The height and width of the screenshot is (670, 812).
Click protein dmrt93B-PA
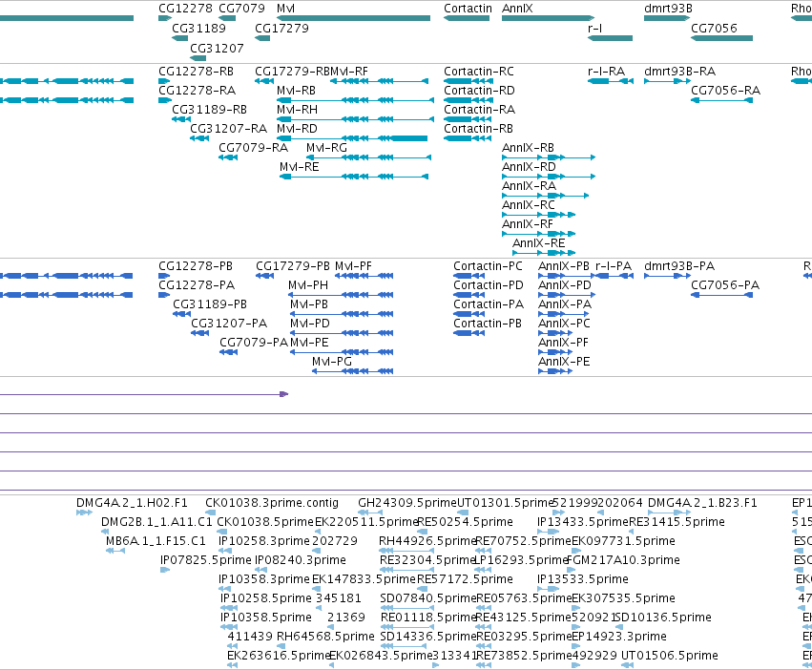click(667, 276)
